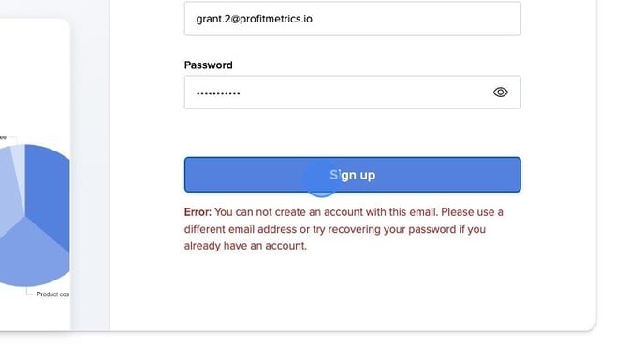
Task: Click the cut-off chart label above the pie
Action: click(4, 137)
